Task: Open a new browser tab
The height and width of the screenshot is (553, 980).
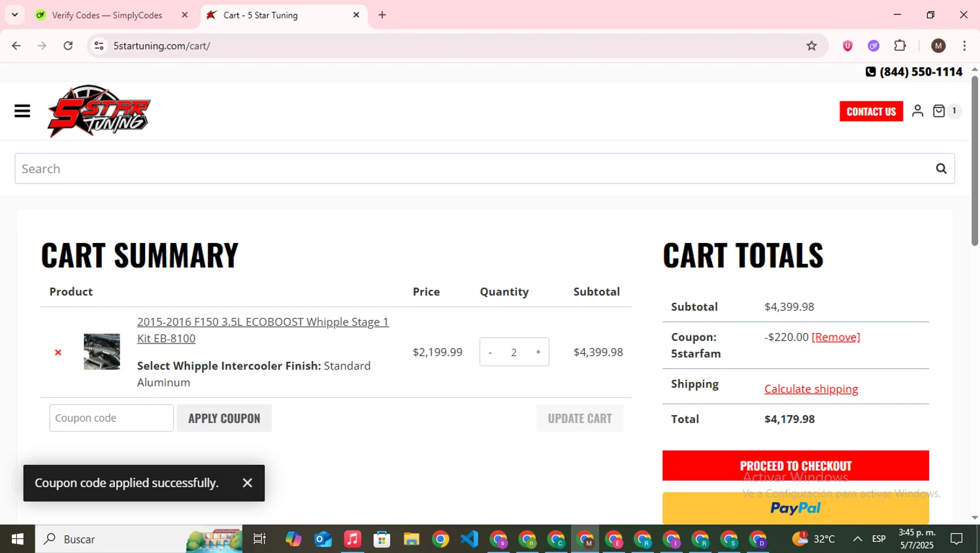Action: tap(382, 15)
